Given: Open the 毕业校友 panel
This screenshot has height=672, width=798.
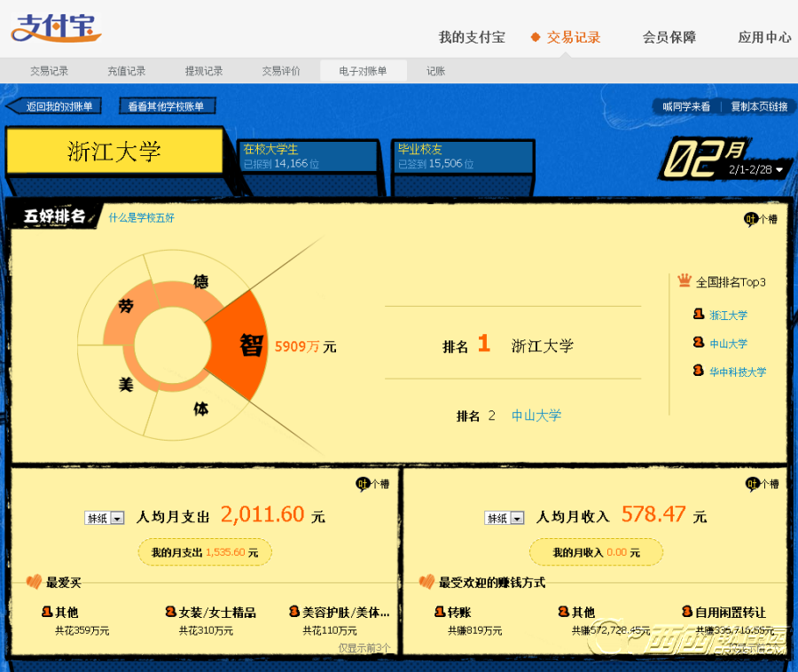Looking at the screenshot, I should coord(463,157).
